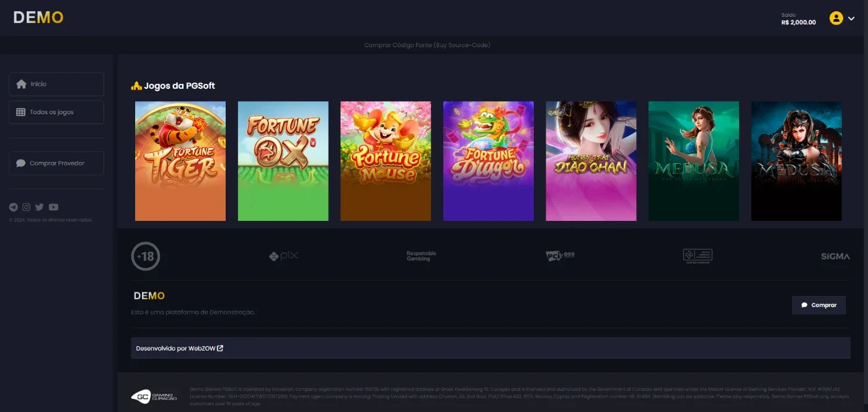Image resolution: width=868 pixels, height=412 pixels.
Task: Open the YouTube social icon
Action: [53, 207]
